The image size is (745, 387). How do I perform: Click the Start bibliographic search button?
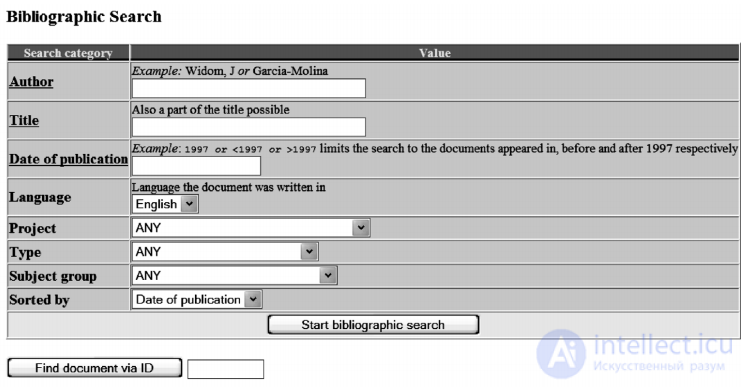pos(373,325)
